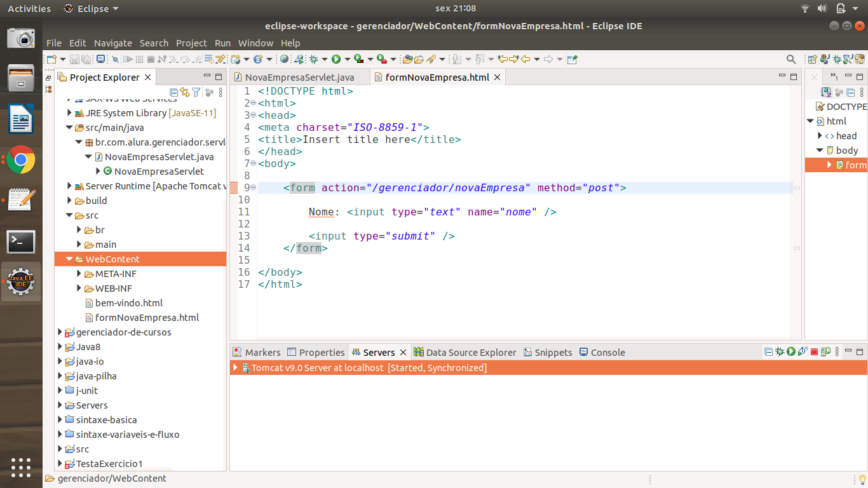
Task: Expand Tomcat v9.0 Server entry
Action: (235, 368)
